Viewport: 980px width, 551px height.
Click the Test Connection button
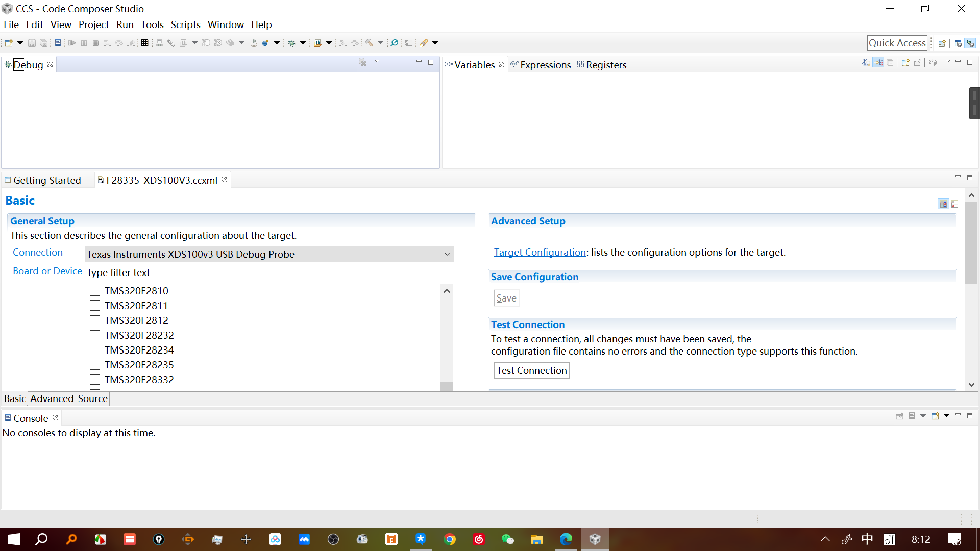click(531, 370)
